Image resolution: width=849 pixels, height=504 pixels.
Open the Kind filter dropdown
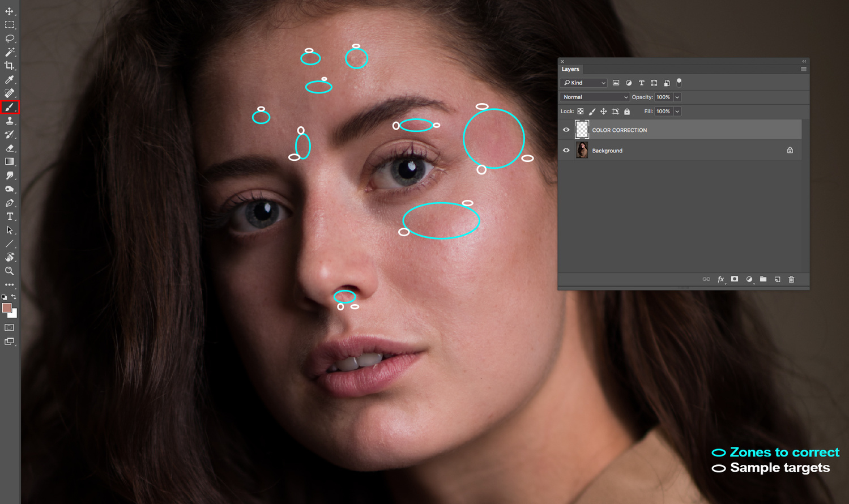(584, 83)
